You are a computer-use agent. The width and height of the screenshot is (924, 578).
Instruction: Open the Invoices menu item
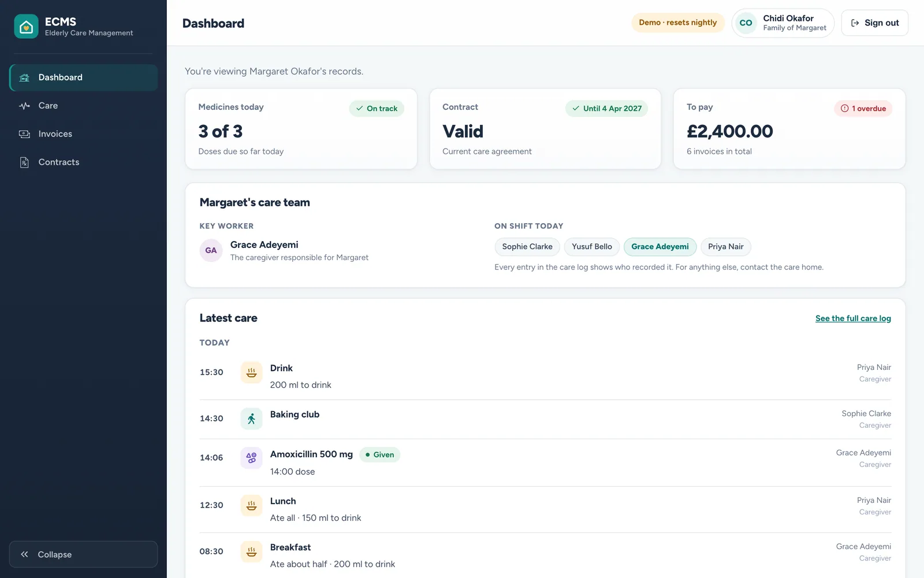[83, 134]
